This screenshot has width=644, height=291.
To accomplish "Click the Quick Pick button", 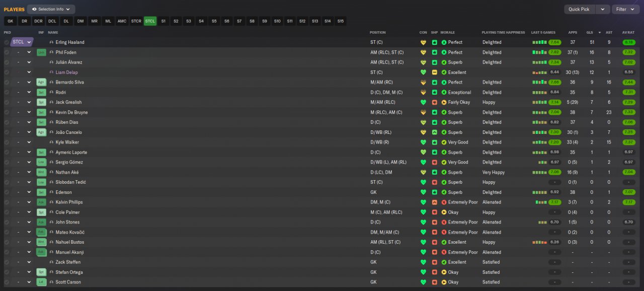I will tap(579, 9).
